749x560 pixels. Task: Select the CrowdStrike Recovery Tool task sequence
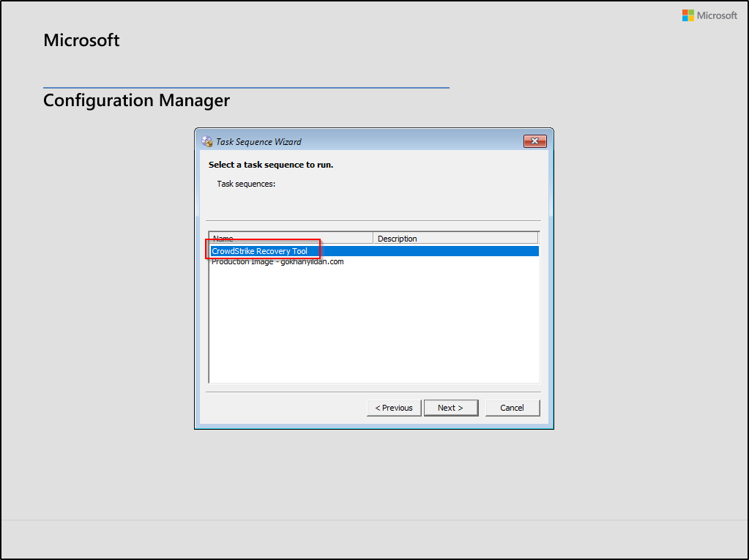point(375,251)
